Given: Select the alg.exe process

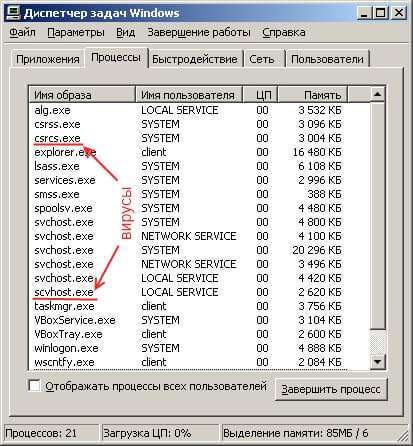Looking at the screenshot, I should pyautogui.click(x=188, y=110).
